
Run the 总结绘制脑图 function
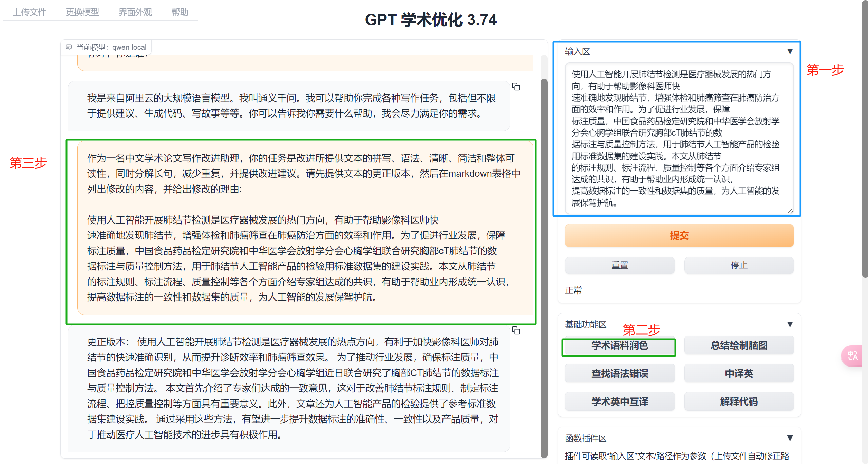[739, 345]
